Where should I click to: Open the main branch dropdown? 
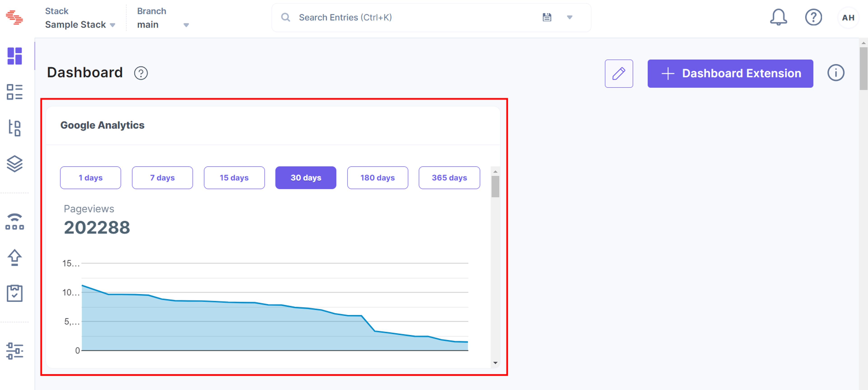coord(163,25)
